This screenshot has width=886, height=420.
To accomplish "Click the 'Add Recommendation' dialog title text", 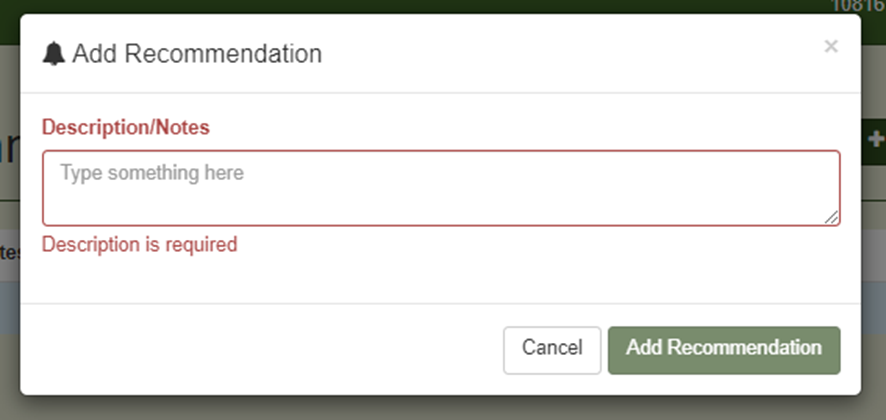I will point(197,54).
